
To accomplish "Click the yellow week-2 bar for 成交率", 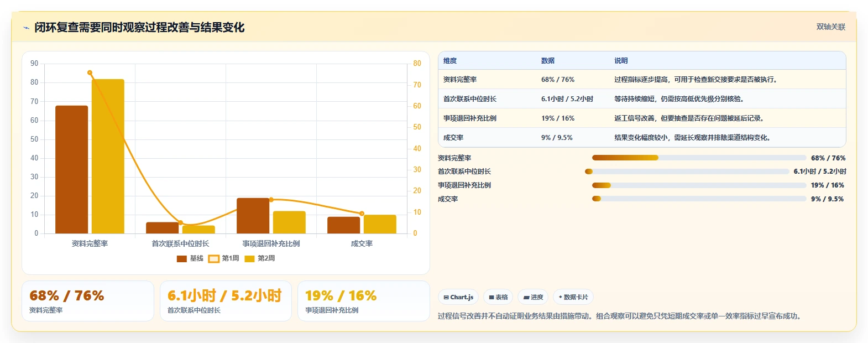I will pyautogui.click(x=380, y=224).
